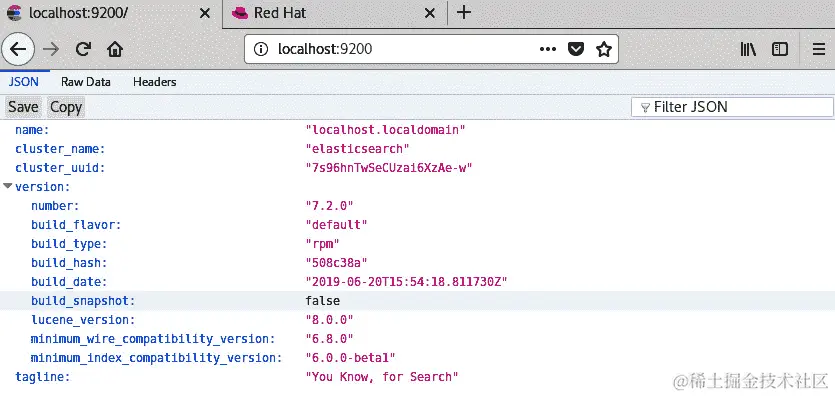Select the build_date key
This screenshot has width=835, height=397.
point(69,282)
